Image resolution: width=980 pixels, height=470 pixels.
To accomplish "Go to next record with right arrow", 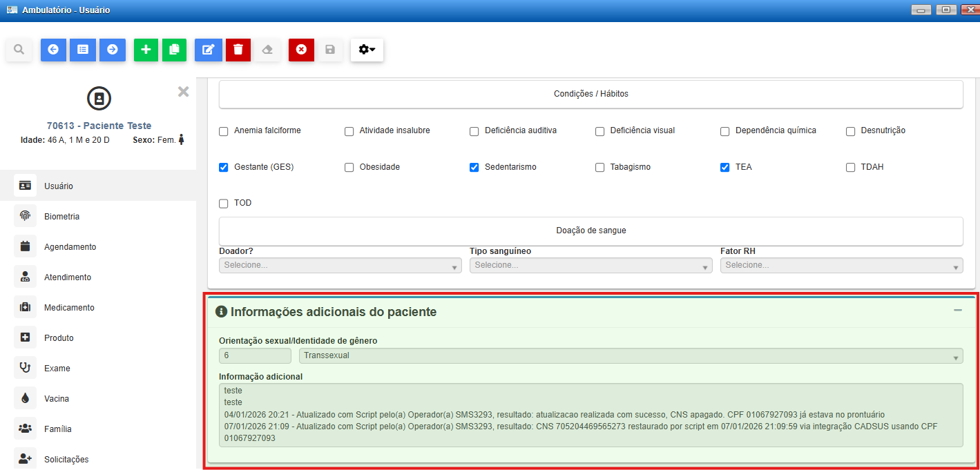I will [x=113, y=50].
